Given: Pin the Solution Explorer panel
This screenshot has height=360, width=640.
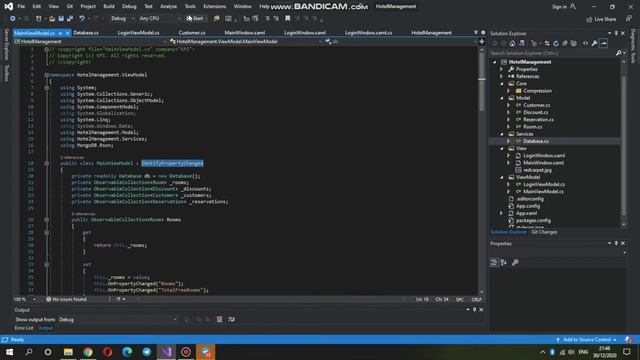Looking at the screenshot, I should [616, 33].
